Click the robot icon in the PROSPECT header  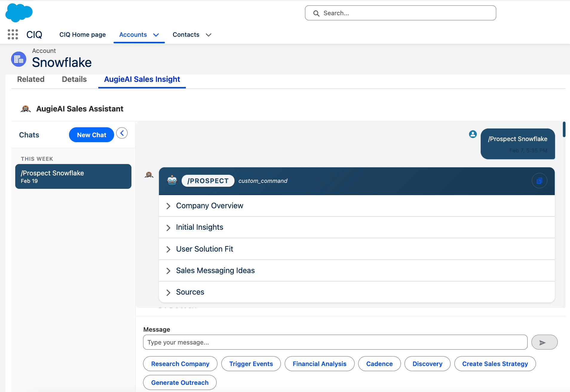172,181
